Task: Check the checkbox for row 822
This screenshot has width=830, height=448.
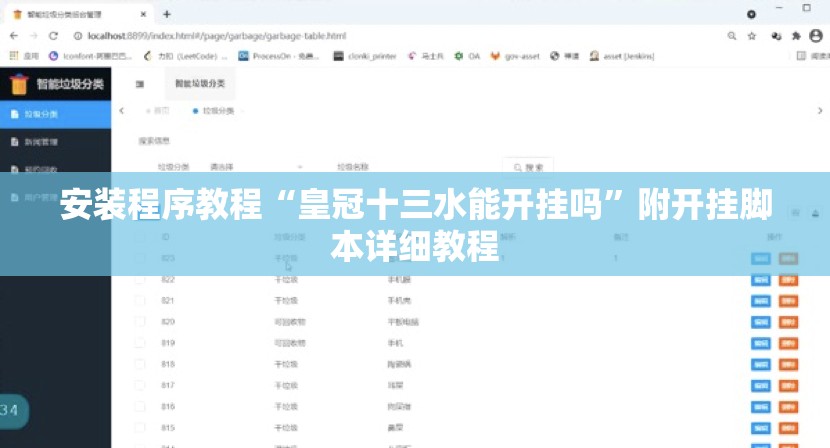Action: (140, 280)
